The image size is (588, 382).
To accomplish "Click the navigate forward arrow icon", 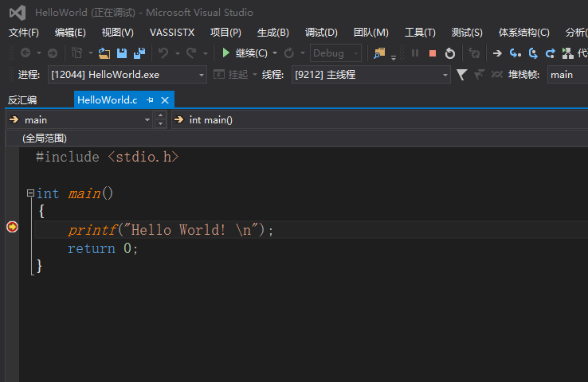I will tap(53, 53).
